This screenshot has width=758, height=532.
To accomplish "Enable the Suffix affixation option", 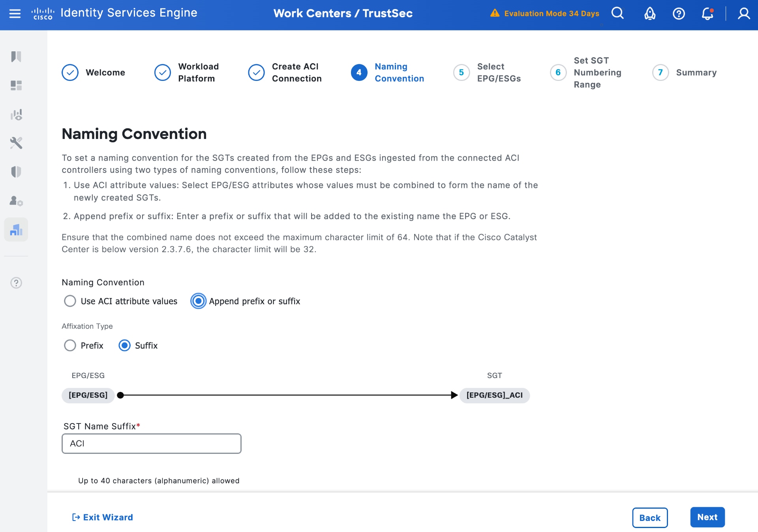I will pyautogui.click(x=125, y=345).
